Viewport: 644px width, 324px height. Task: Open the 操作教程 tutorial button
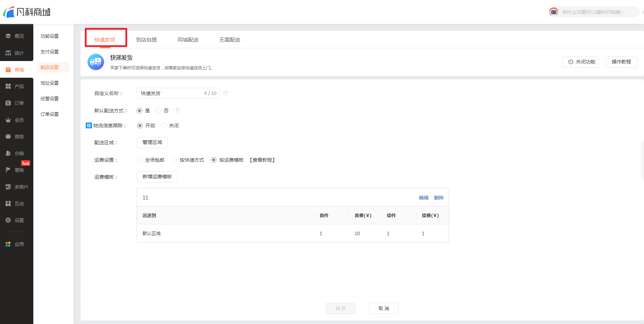pos(621,62)
